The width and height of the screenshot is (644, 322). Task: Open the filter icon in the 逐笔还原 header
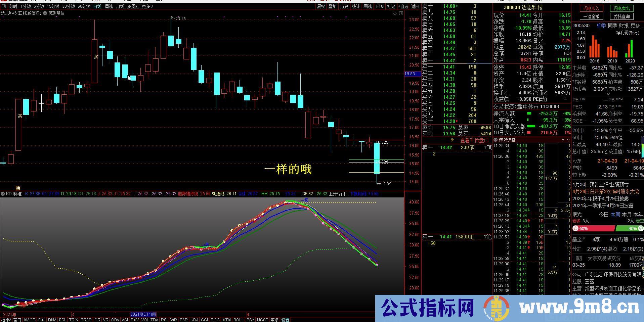[563, 140]
